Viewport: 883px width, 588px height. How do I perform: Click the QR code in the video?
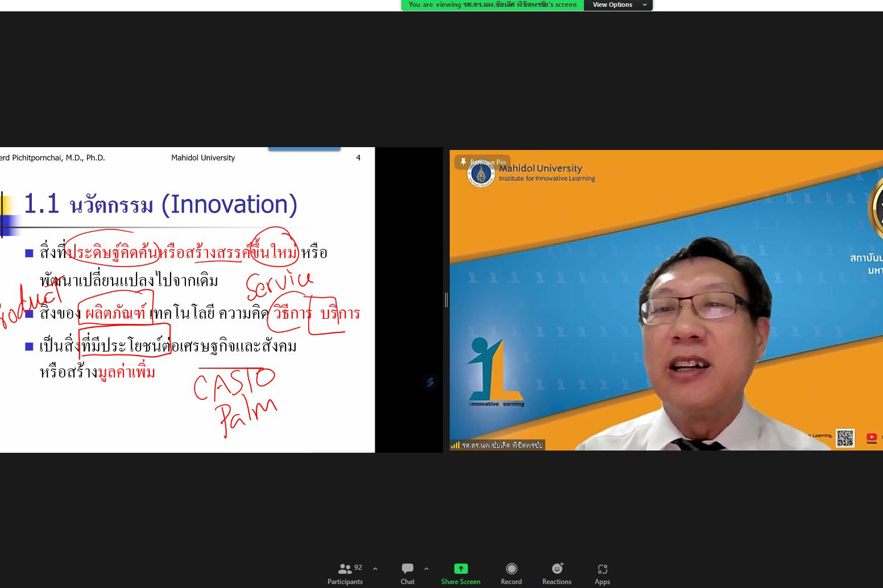coord(845,438)
